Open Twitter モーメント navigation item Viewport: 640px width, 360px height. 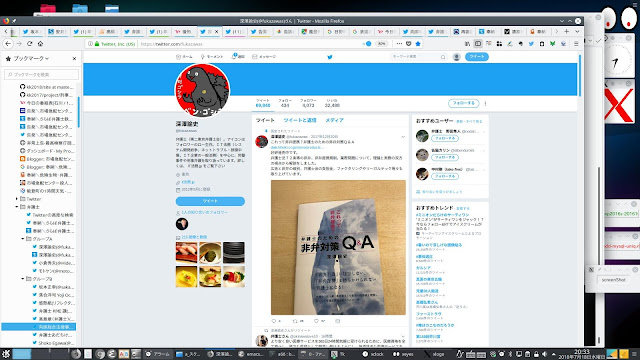coord(212,57)
